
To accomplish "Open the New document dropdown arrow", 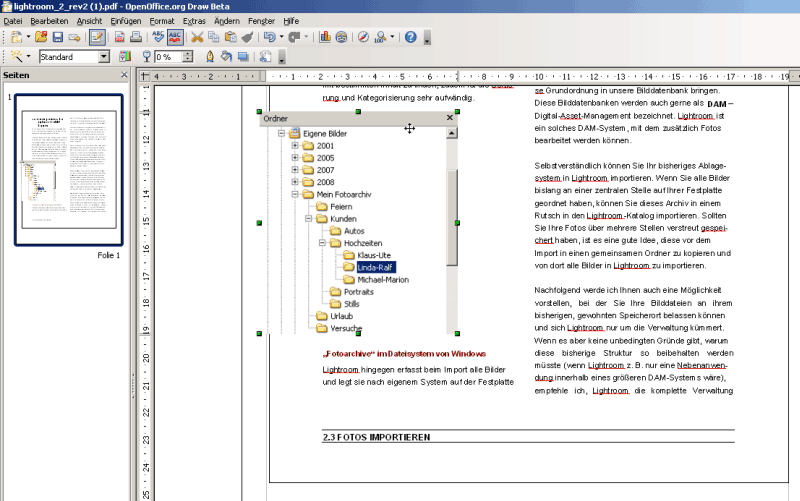I will point(29,37).
